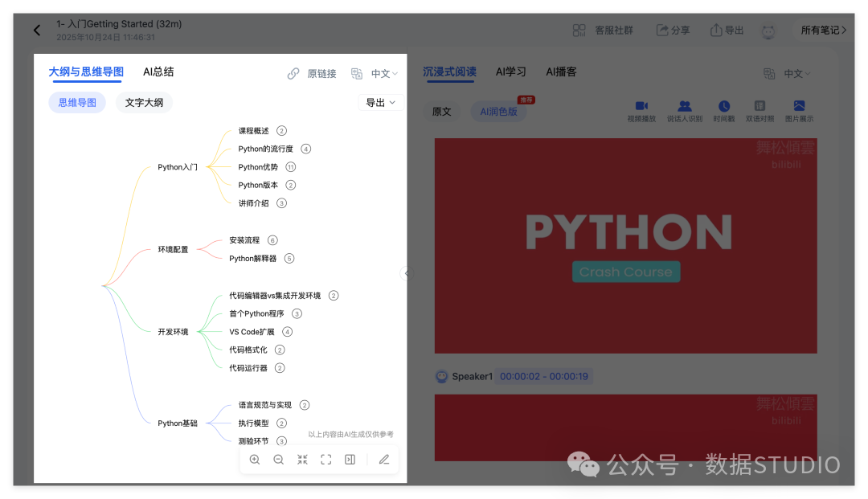
Task: Open the 导出 dropdown in the outline panel
Action: click(x=381, y=102)
